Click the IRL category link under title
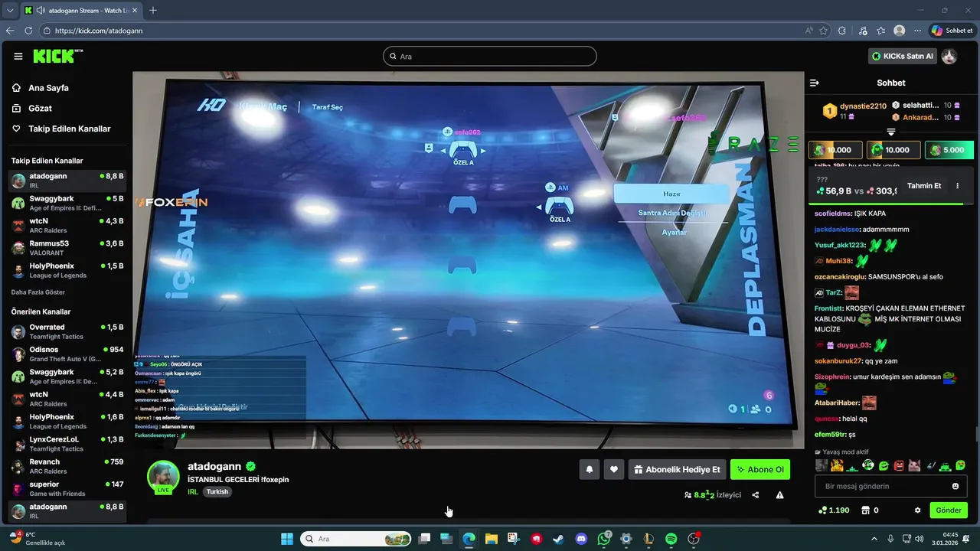This screenshot has width=980, height=551. coord(193,491)
